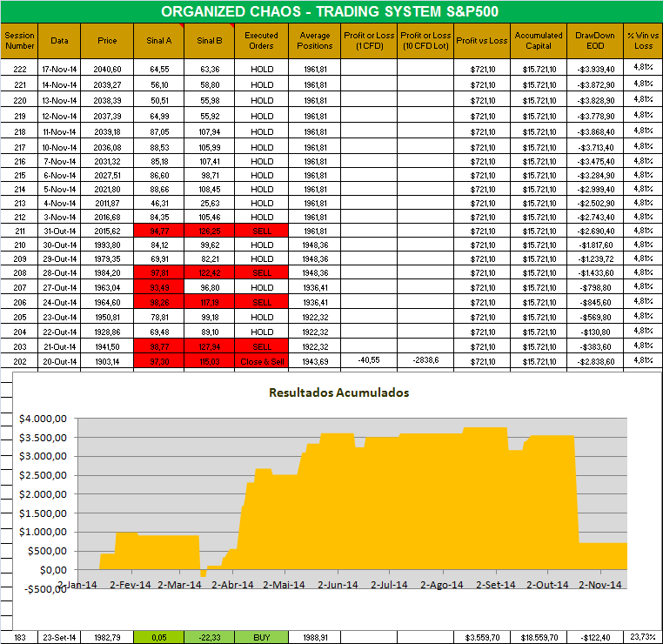Screen dimensions: 663x644
Task: Select red Sinal A cell '93,49'
Action: [x=159, y=287]
